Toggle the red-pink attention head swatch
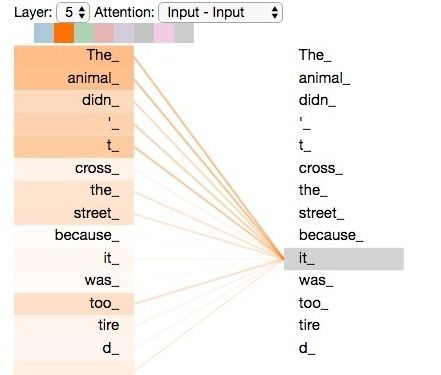 point(104,33)
